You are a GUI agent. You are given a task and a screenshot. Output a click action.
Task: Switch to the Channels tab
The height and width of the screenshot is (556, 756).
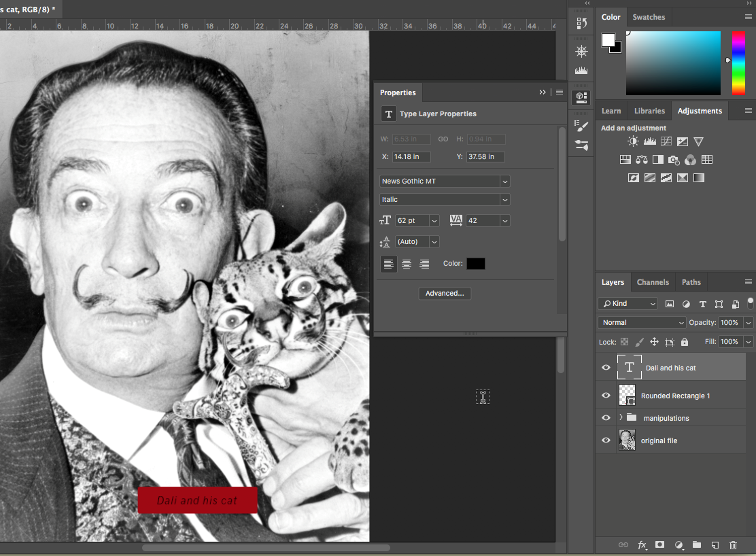point(653,282)
